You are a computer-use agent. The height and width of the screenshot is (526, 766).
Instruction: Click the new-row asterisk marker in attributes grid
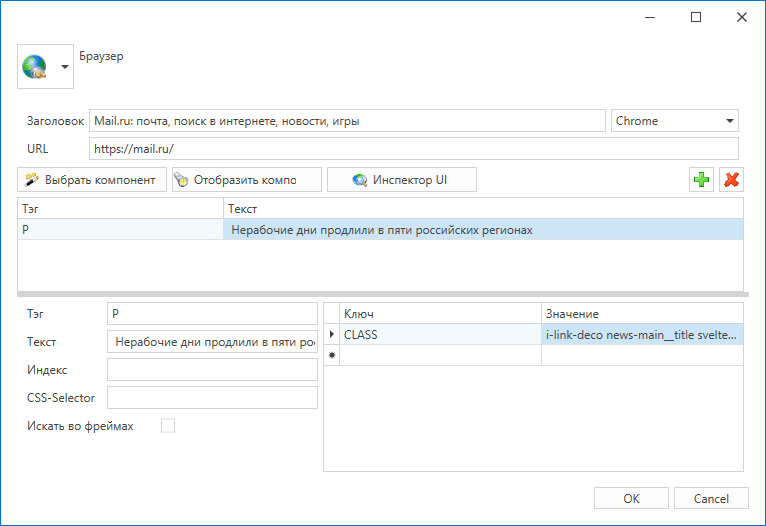click(x=331, y=355)
